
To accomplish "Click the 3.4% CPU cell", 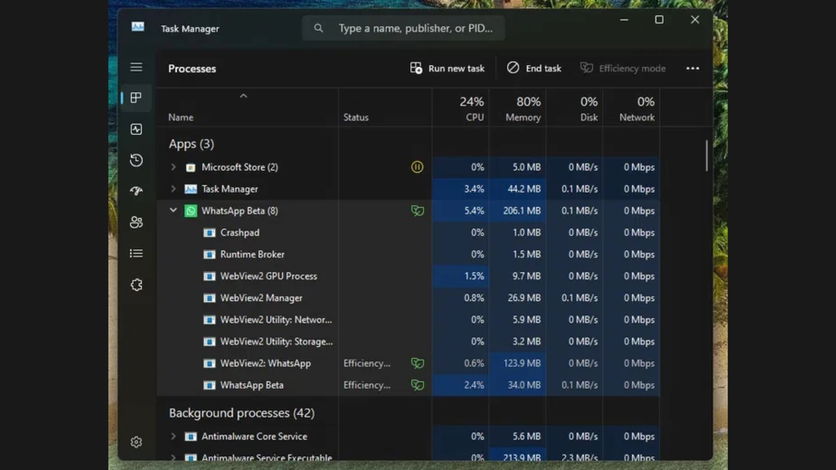I will 461,189.
